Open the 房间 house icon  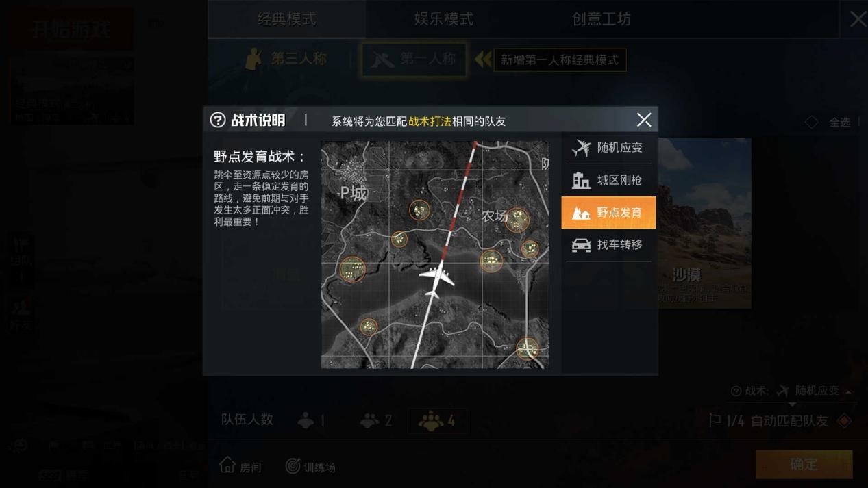(227, 465)
